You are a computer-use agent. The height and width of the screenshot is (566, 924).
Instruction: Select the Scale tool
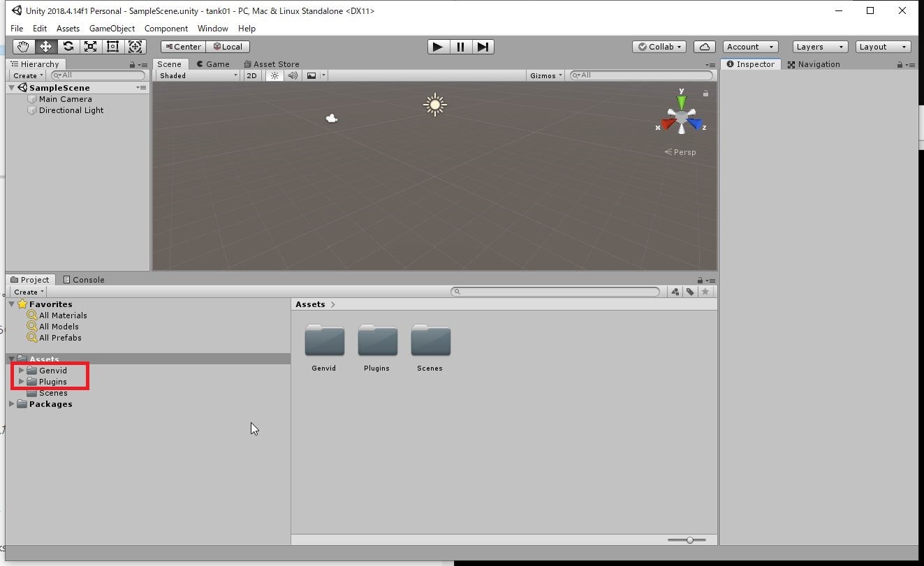[x=90, y=47]
